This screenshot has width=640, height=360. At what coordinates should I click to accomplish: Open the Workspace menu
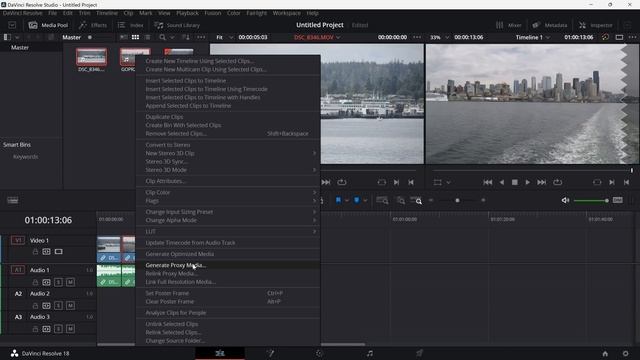pos(287,13)
